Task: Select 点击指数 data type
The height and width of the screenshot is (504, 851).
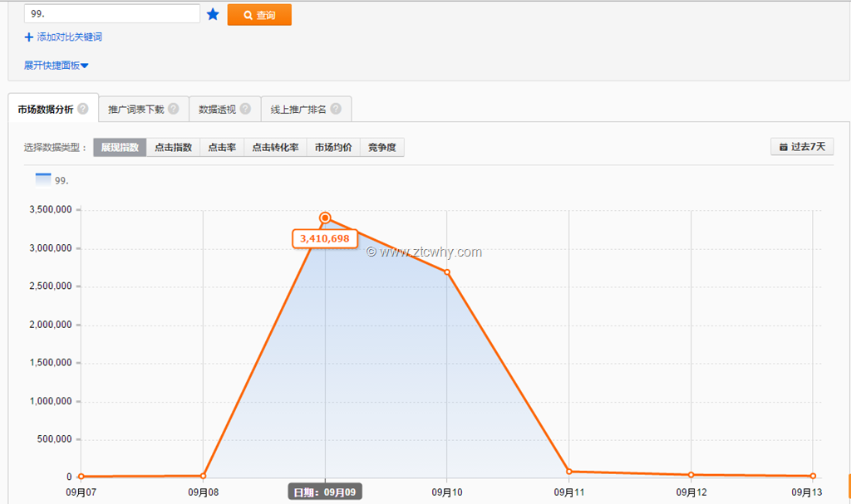Action: click(173, 148)
